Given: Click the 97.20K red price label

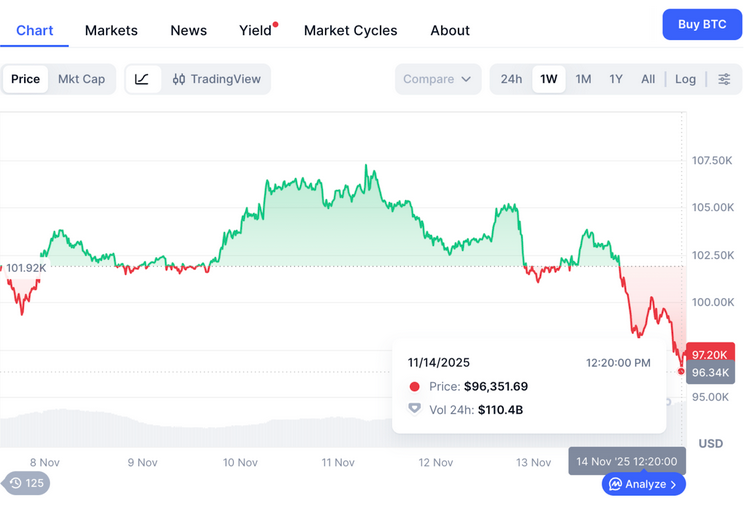Looking at the screenshot, I should (710, 354).
